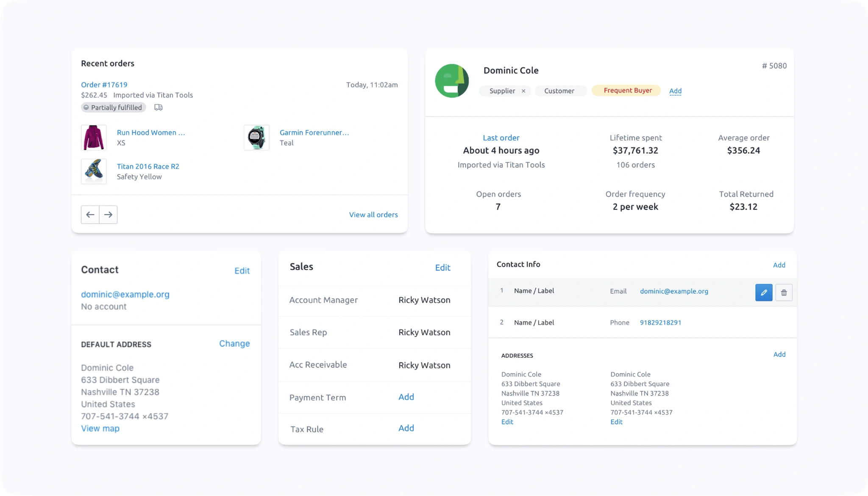Remove the Supplier tag with its x
Image resolution: width=868 pixels, height=496 pixels.
pos(523,91)
